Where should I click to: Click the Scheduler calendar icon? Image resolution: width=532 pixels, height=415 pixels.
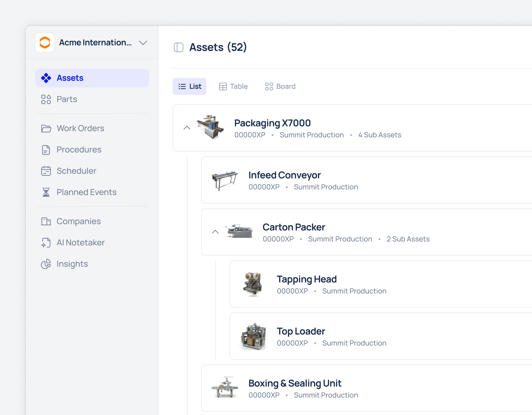pyautogui.click(x=46, y=171)
